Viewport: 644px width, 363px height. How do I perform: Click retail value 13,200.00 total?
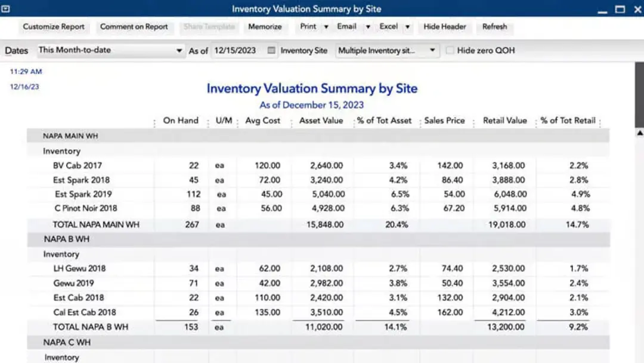pyautogui.click(x=506, y=327)
